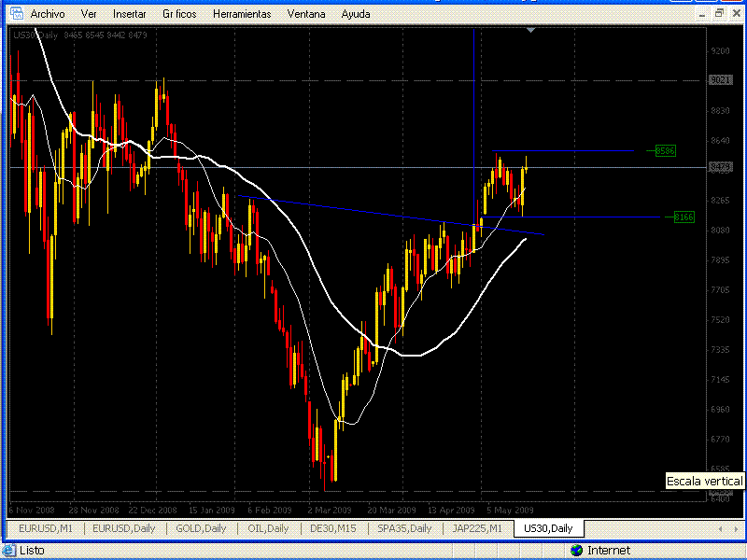Open the Archivo menu
The height and width of the screenshot is (560, 747).
tap(48, 14)
